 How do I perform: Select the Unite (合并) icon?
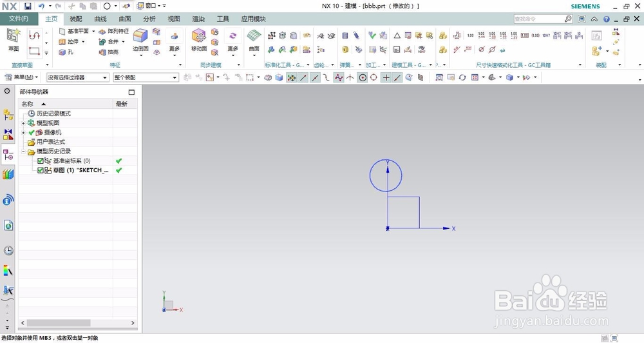tap(102, 41)
